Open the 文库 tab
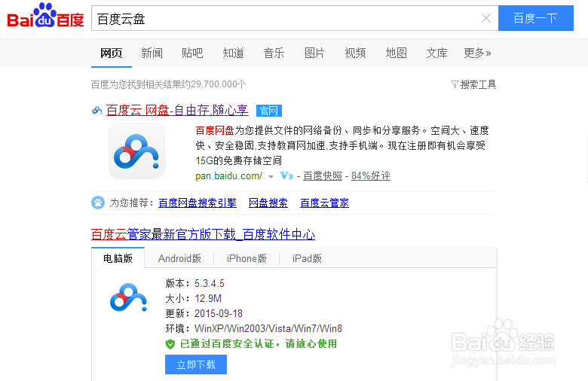Screen dimensions: 588x381 point(437,53)
